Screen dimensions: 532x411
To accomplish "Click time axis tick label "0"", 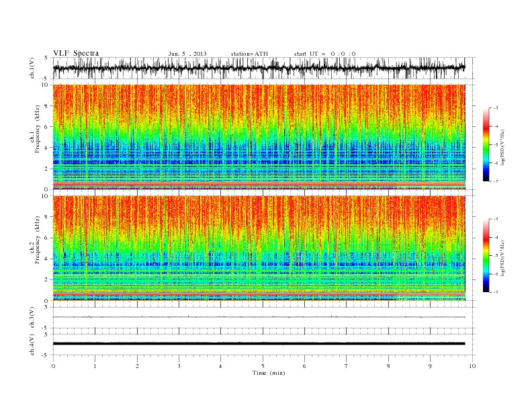I will coord(53,366).
